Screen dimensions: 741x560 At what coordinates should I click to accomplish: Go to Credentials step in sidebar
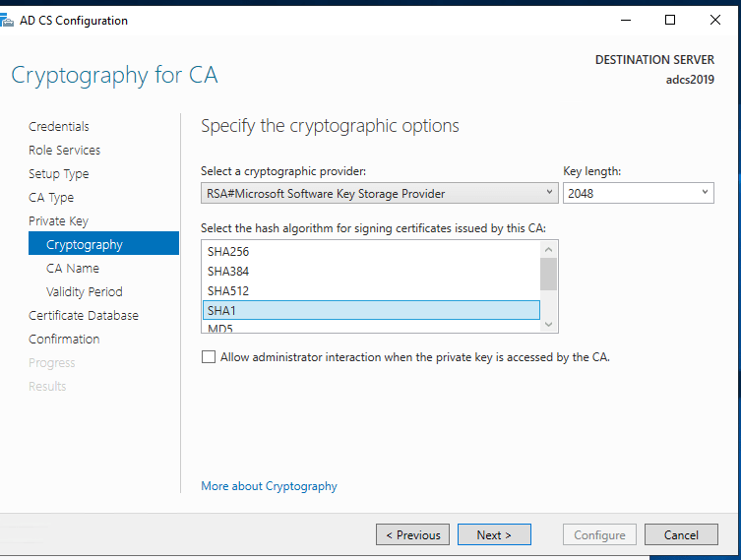[59, 126]
